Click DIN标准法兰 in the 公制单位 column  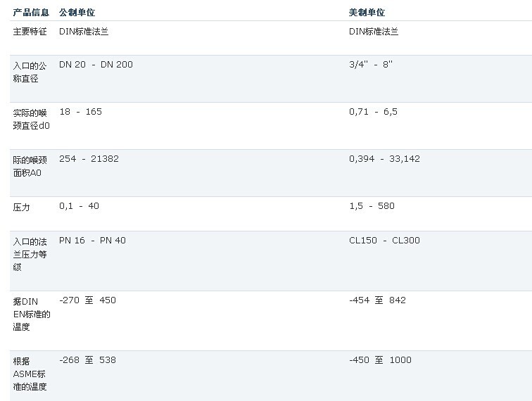click(84, 32)
